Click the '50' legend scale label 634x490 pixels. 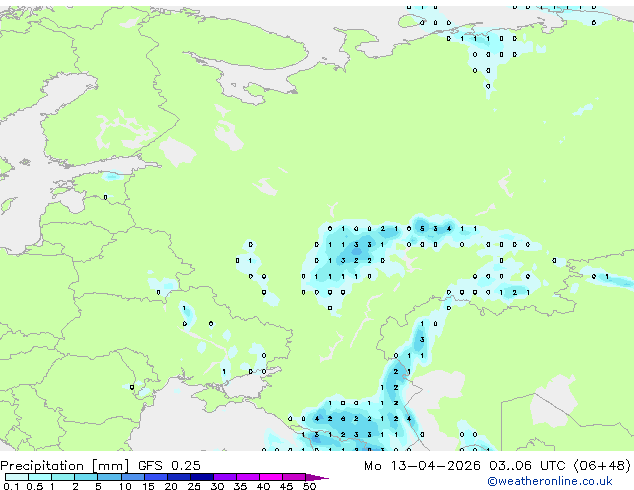[x=310, y=486]
